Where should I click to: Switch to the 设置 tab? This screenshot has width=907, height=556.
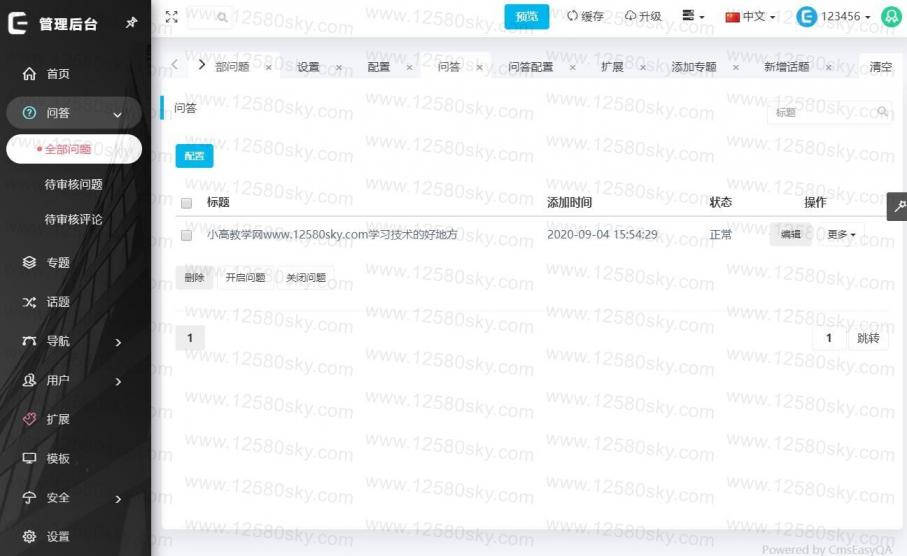(308, 67)
